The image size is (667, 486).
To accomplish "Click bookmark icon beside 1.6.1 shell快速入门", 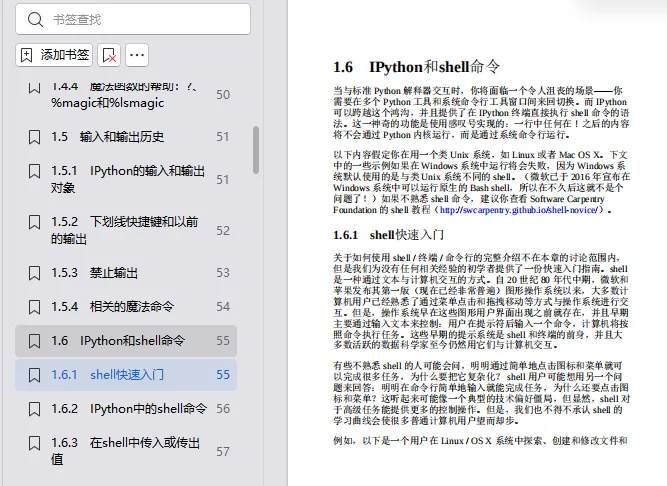I will coord(34,375).
